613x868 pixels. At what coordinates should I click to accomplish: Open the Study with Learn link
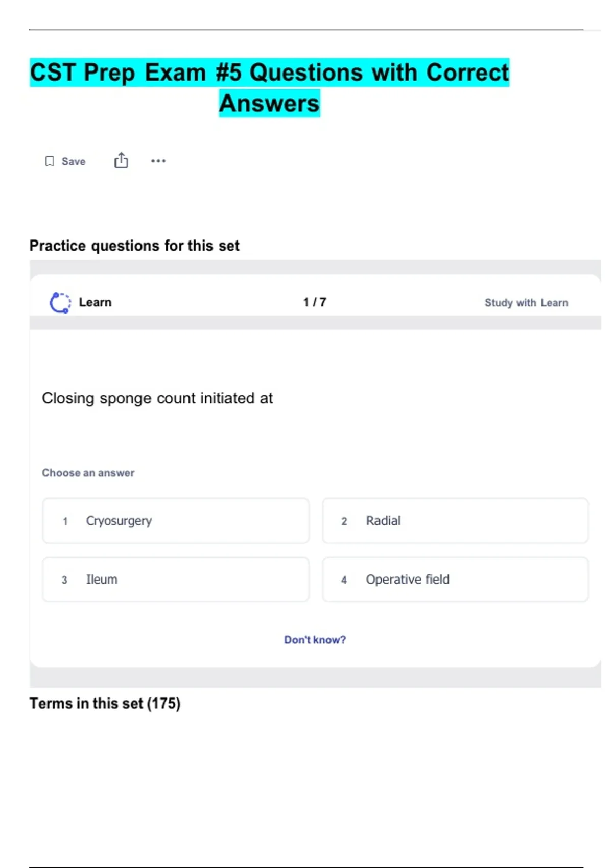click(x=526, y=303)
